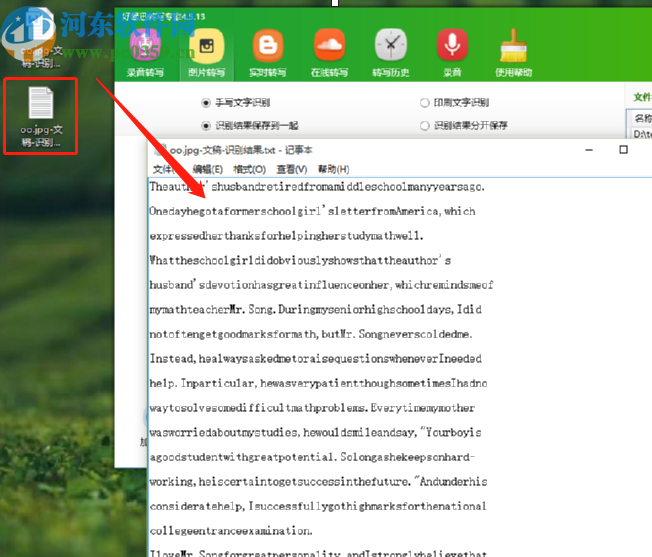652x557 pixels.
Task: Open the 录音转写 audio transcription tool
Action: 145,54
